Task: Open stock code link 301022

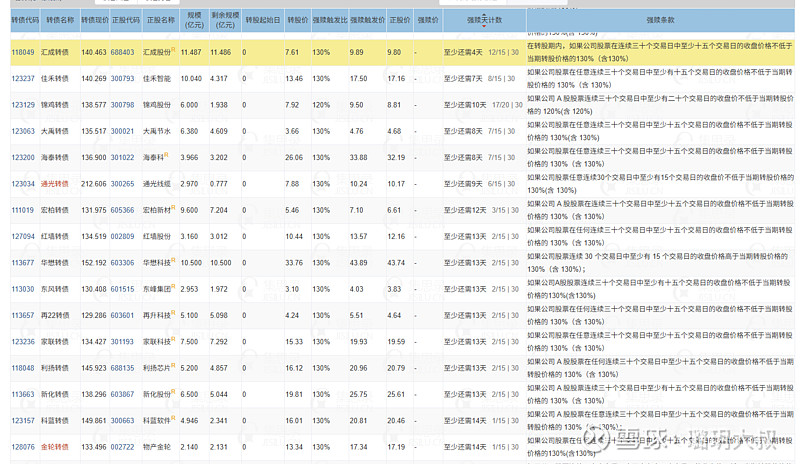Action: [122, 158]
